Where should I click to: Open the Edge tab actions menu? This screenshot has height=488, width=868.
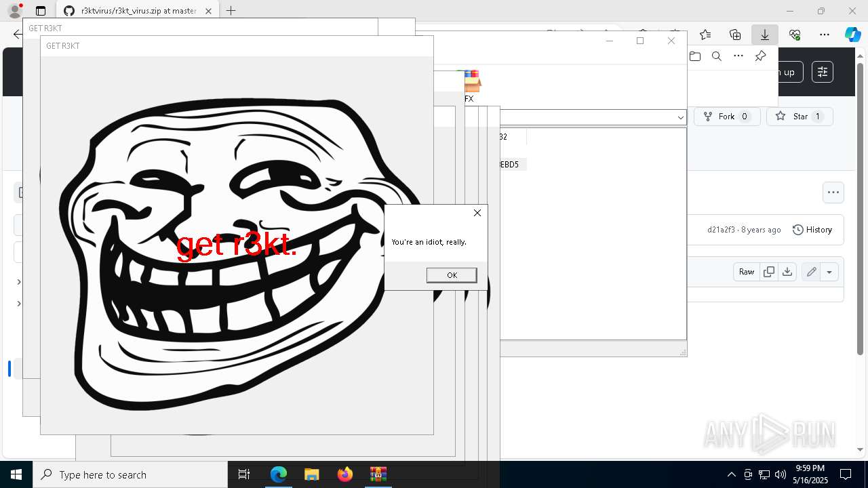pos(41,11)
